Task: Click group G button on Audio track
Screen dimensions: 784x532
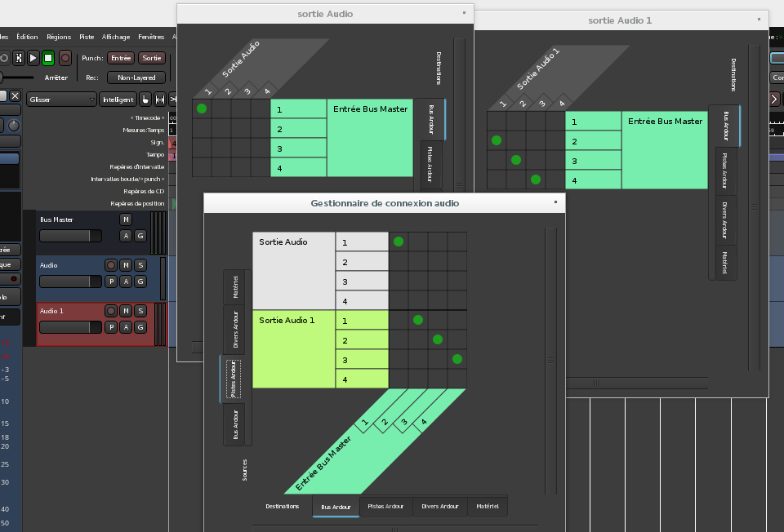Action: pos(140,282)
